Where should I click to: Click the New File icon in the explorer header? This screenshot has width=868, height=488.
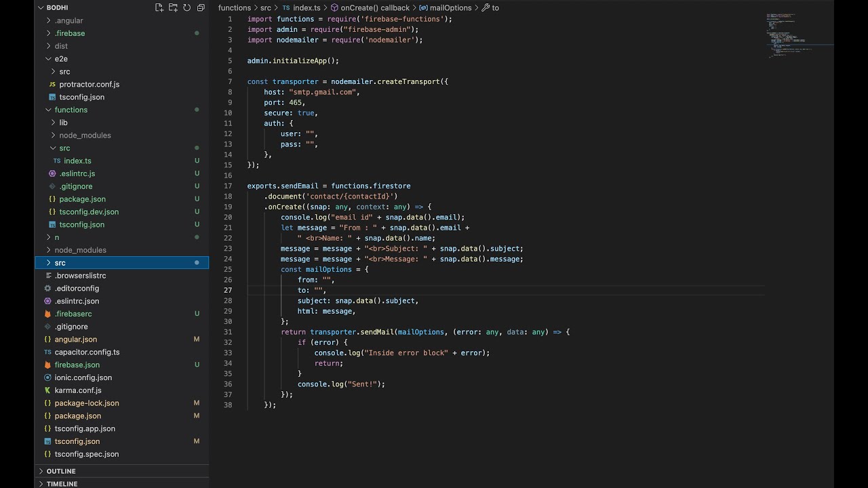tap(159, 7)
